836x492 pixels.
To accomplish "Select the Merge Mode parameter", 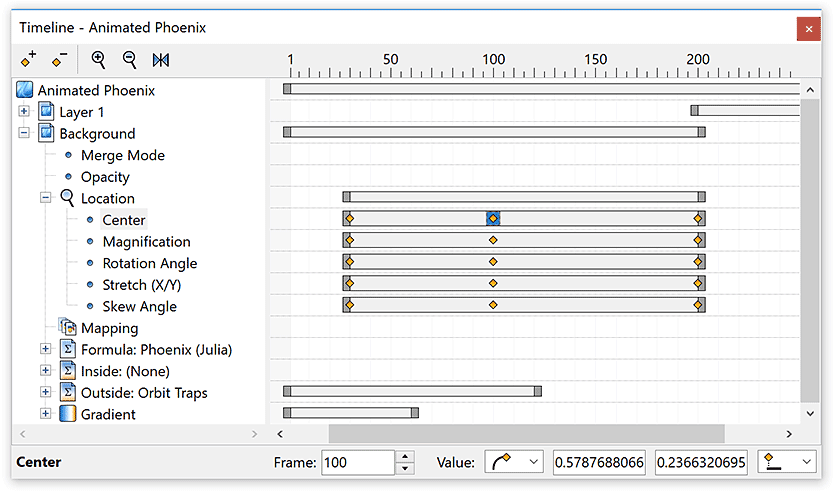I will pos(123,155).
